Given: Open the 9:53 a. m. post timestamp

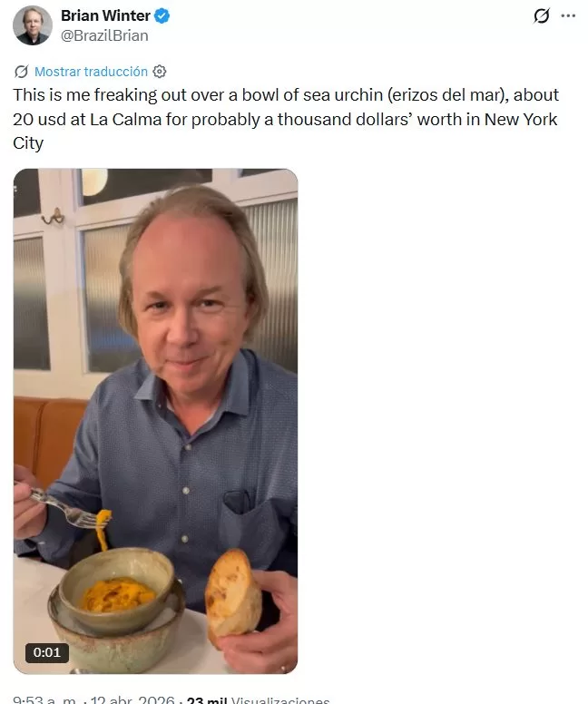Looking at the screenshot, I should click(x=44, y=699).
